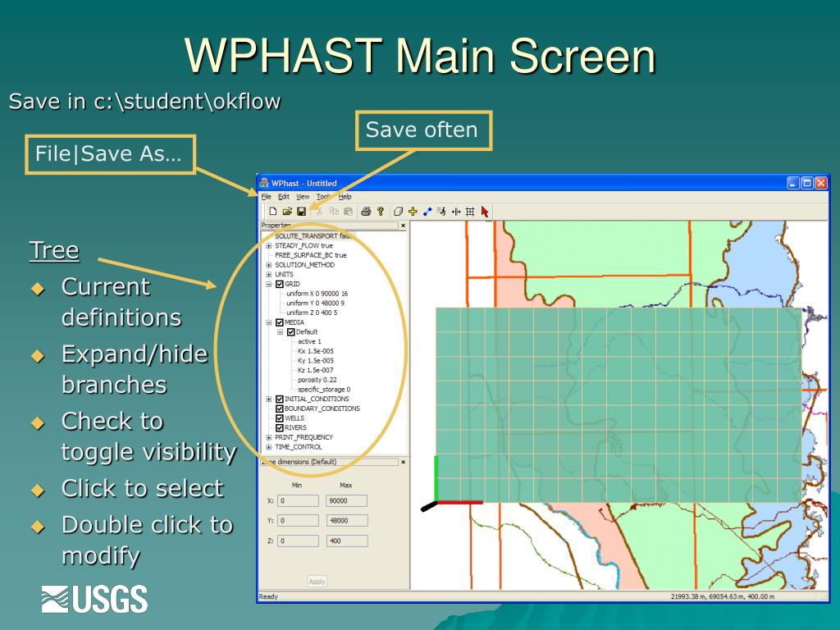Maximize the WPhast window
Viewport: 840px width, 630px height.
tap(807, 183)
